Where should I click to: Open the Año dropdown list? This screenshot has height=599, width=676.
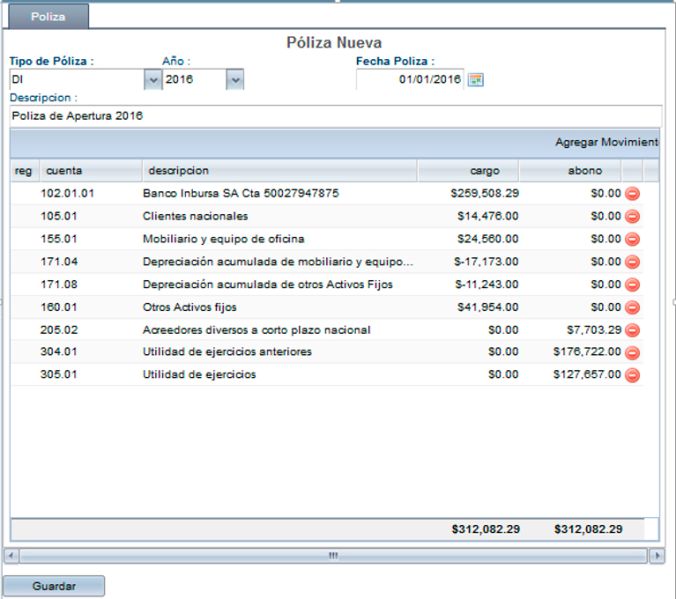pos(234,80)
